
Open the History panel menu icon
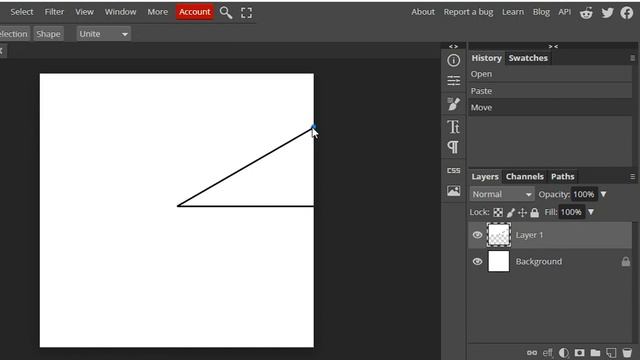pos(633,58)
